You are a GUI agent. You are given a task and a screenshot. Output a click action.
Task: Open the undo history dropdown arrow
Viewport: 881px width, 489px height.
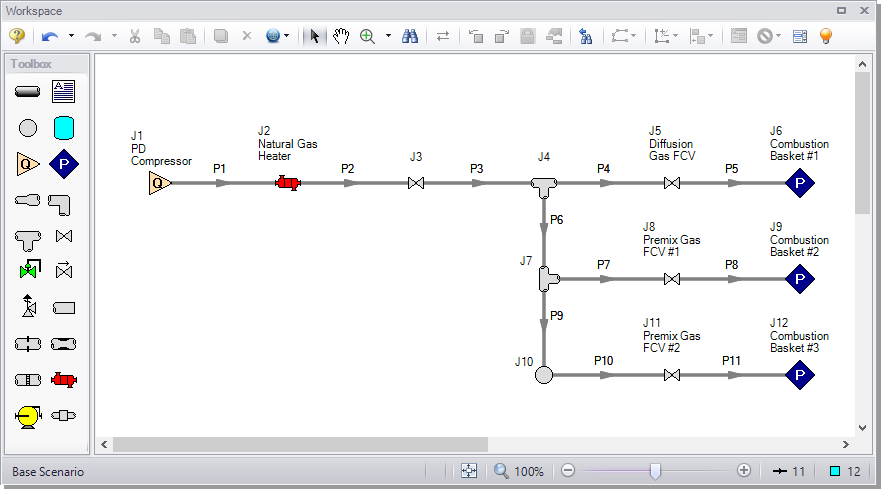[71, 36]
